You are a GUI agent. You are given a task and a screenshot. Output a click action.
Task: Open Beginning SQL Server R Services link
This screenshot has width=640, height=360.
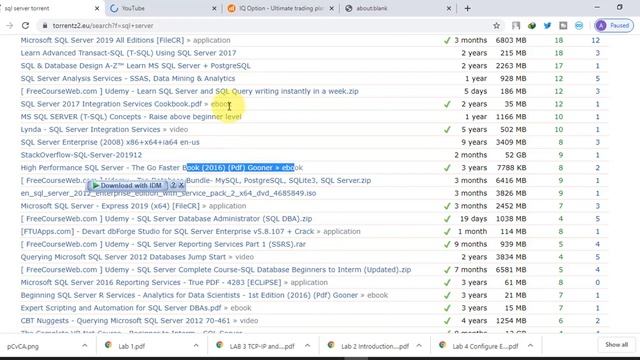tap(189, 295)
